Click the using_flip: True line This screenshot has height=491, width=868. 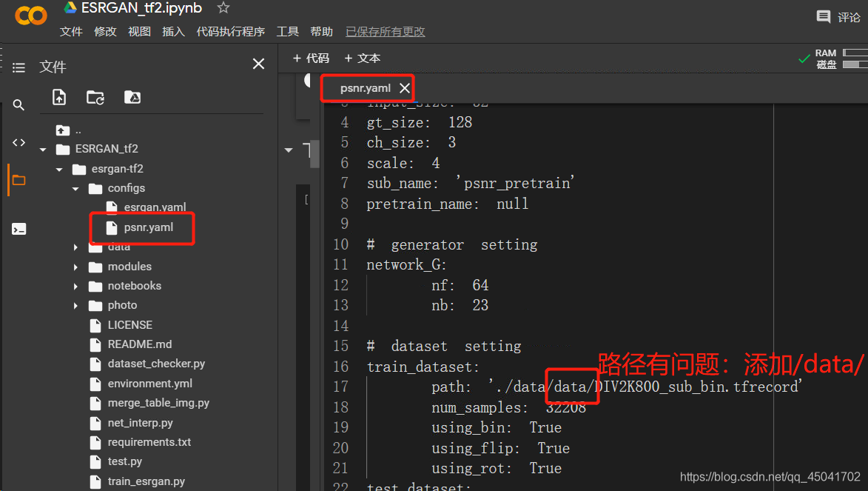(500, 448)
